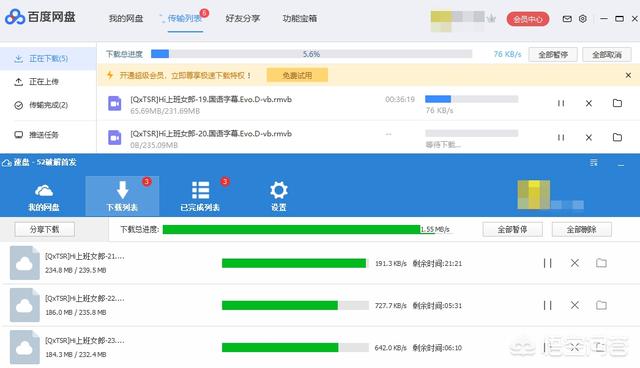640x368 pixels.
Task: Open 速盘 title bar menu icon
Action: pos(594,163)
